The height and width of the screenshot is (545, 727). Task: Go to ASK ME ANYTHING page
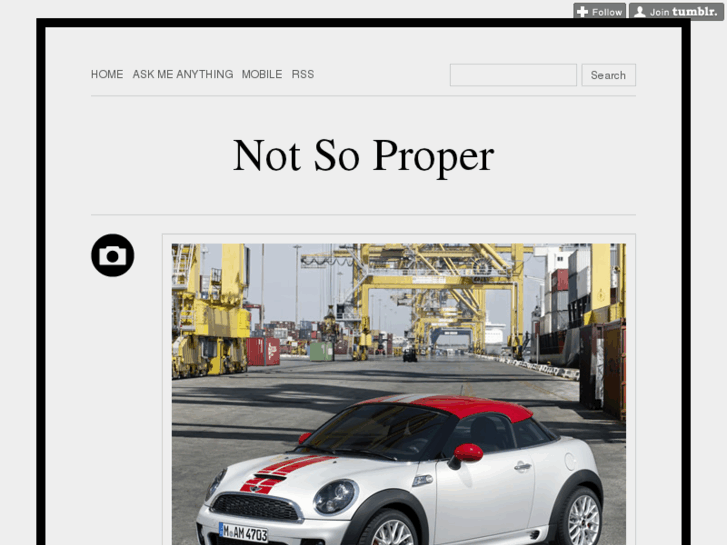[x=183, y=74]
